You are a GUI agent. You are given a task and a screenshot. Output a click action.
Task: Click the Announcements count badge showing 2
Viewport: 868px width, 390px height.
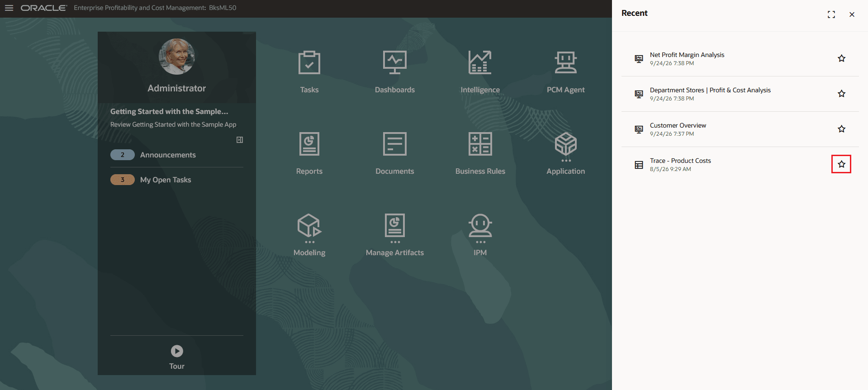point(123,155)
